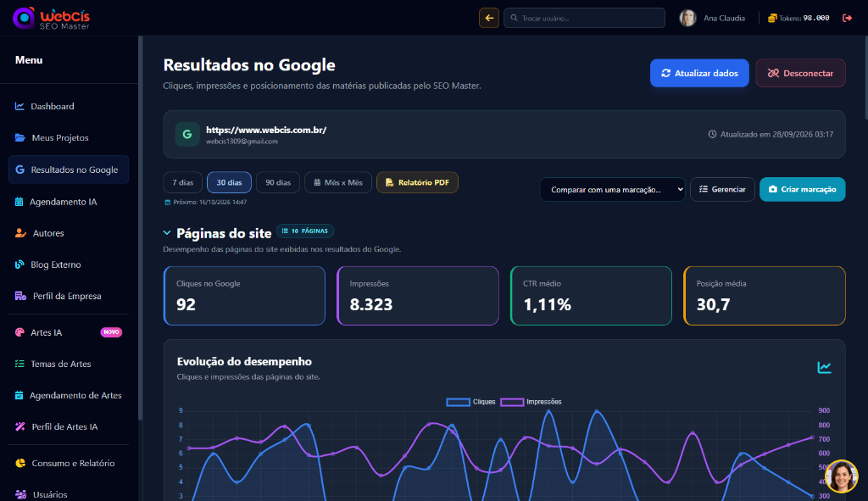Open Blog Externo menu item
868x501 pixels.
pyautogui.click(x=69, y=264)
